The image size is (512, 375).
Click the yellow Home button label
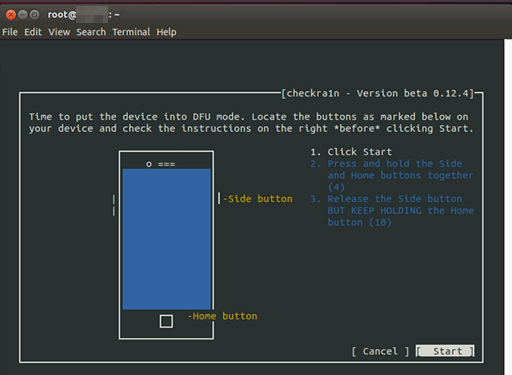point(223,316)
